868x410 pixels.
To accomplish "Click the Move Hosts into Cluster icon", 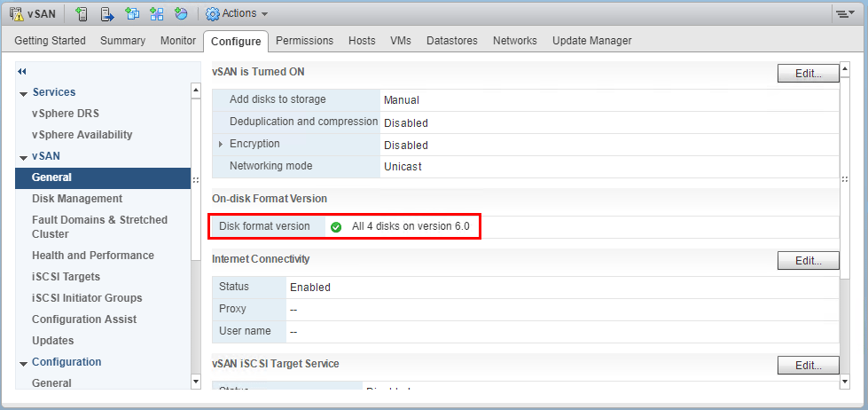I will (x=107, y=14).
